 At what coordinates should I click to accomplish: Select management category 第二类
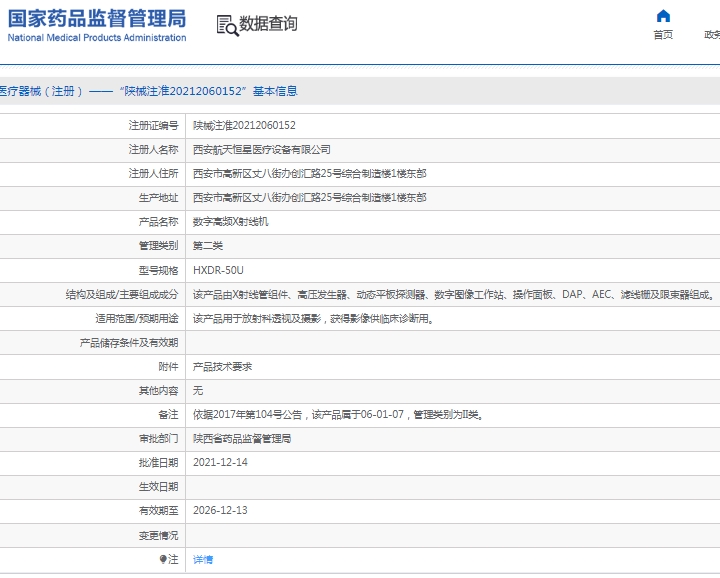(208, 246)
